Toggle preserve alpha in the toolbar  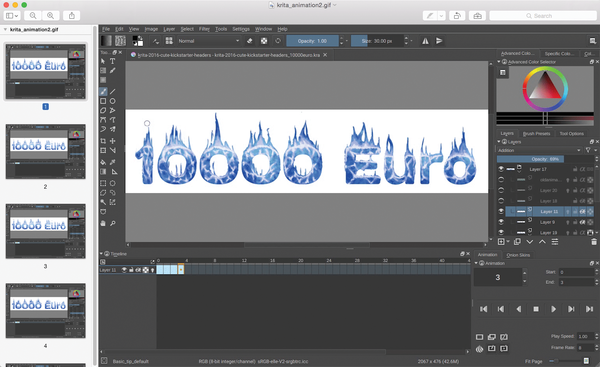264,41
